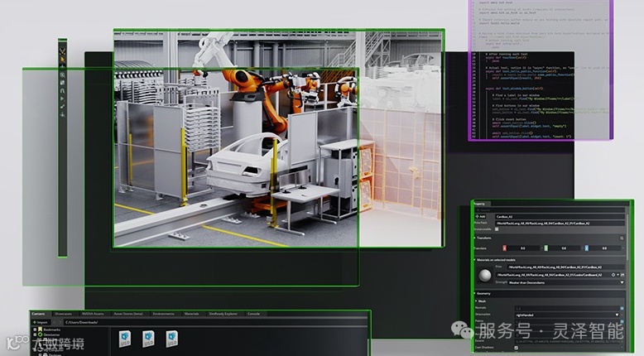This screenshot has width=644, height=356.
Task: Click the Translate Z value field
Action: (604, 248)
